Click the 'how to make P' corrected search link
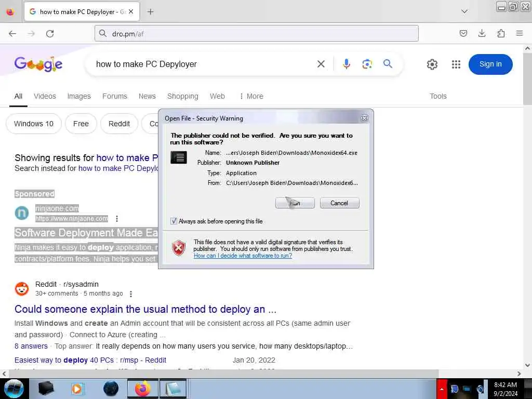The image size is (532, 399). coord(127,158)
